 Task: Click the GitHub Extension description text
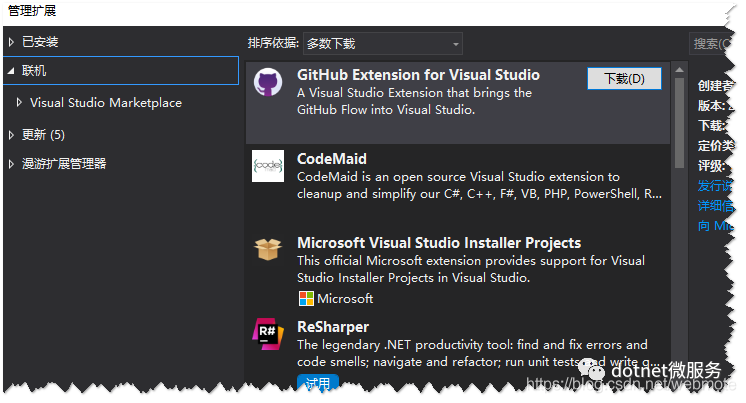(414, 101)
